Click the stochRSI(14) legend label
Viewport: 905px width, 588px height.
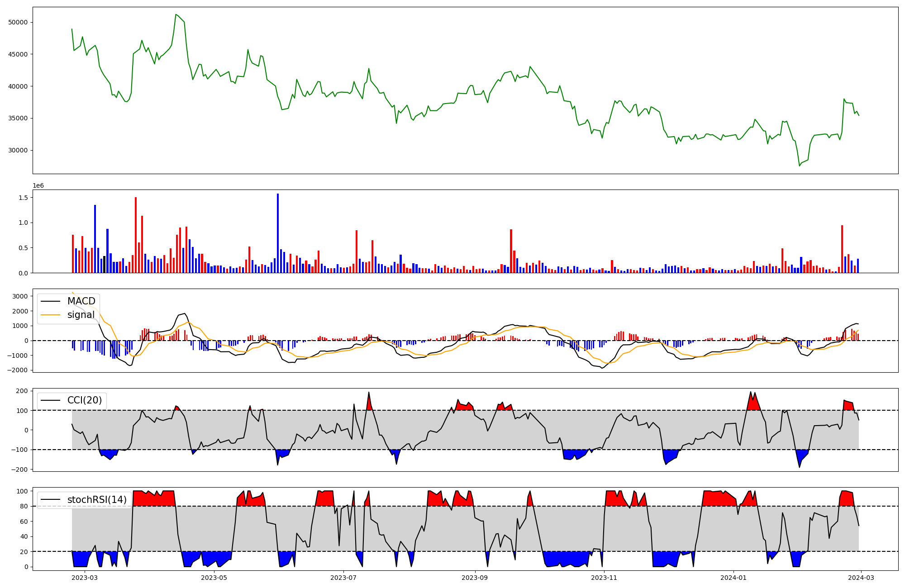pyautogui.click(x=97, y=500)
